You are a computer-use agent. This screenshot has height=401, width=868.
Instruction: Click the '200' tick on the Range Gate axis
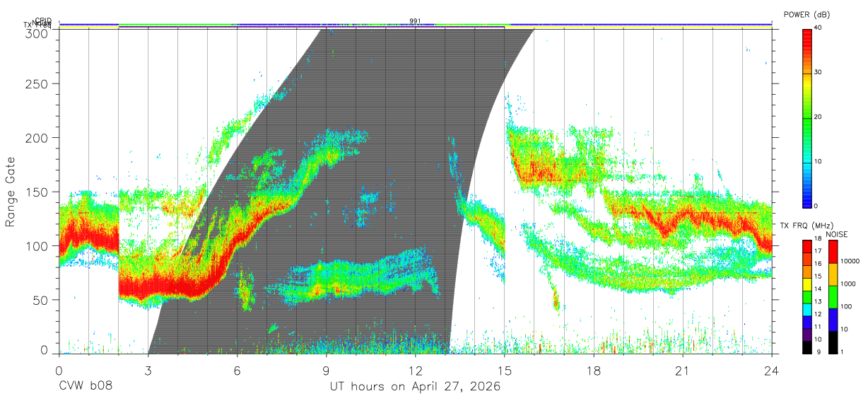point(38,137)
